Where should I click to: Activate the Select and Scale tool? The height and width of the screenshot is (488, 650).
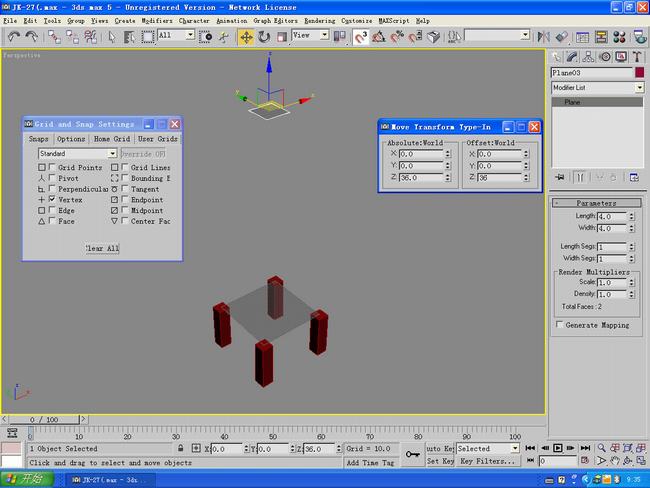pos(282,37)
